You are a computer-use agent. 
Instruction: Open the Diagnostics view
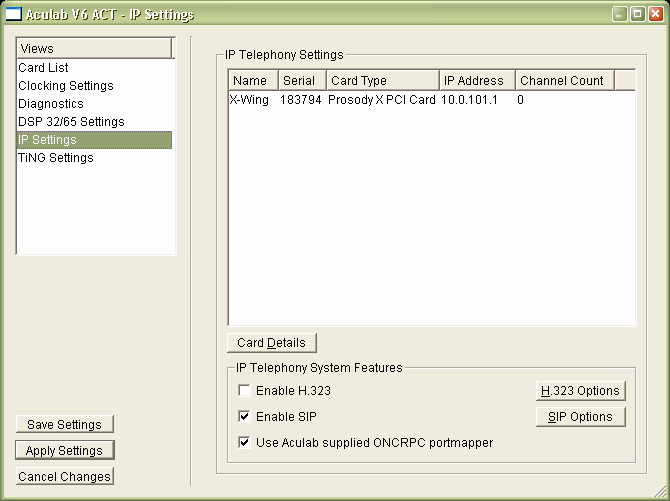coord(94,103)
